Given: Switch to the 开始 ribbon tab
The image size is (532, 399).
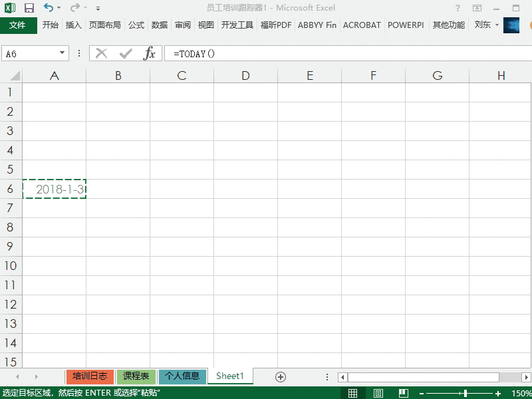Looking at the screenshot, I should 51,25.
